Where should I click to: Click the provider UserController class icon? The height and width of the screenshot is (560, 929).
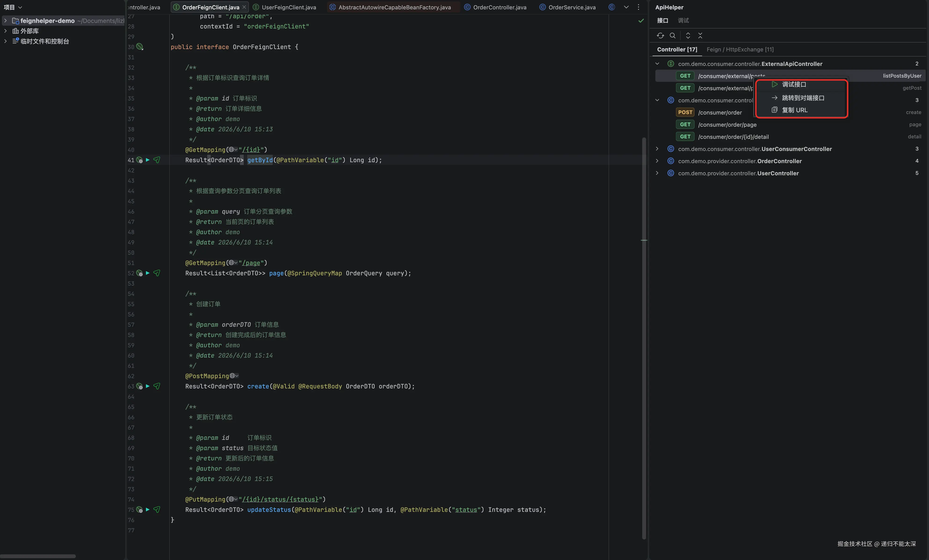click(x=671, y=173)
